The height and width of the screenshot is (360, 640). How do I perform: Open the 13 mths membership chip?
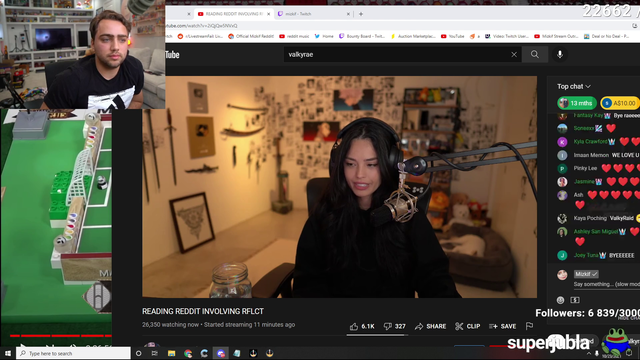577,103
